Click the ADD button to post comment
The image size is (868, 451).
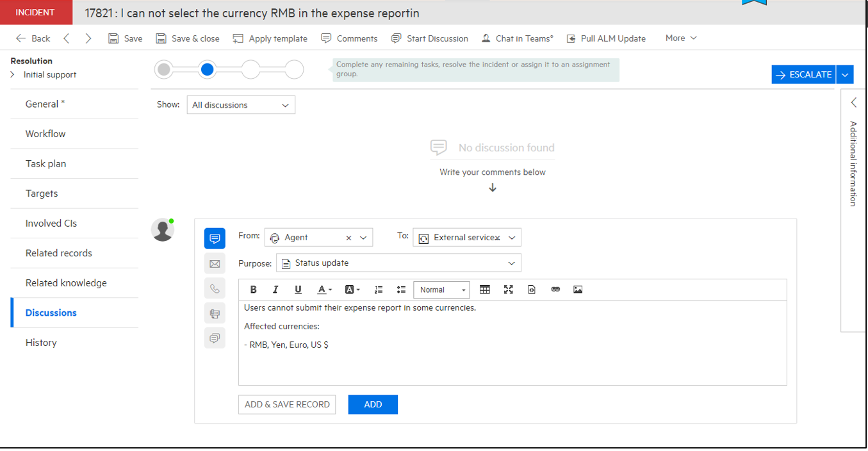pos(373,404)
